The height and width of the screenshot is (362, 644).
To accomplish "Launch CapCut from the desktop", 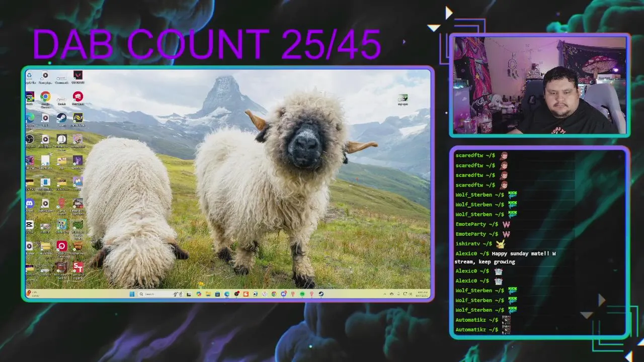I will (30, 226).
